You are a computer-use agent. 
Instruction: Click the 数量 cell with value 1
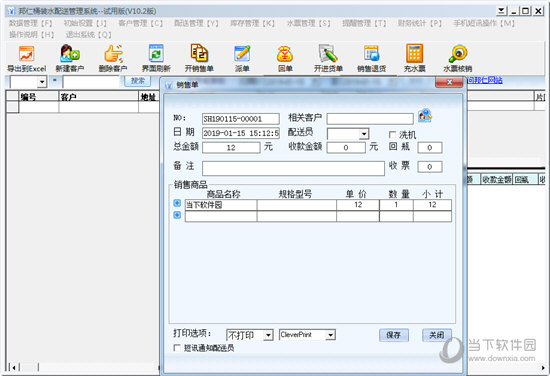tap(396, 205)
